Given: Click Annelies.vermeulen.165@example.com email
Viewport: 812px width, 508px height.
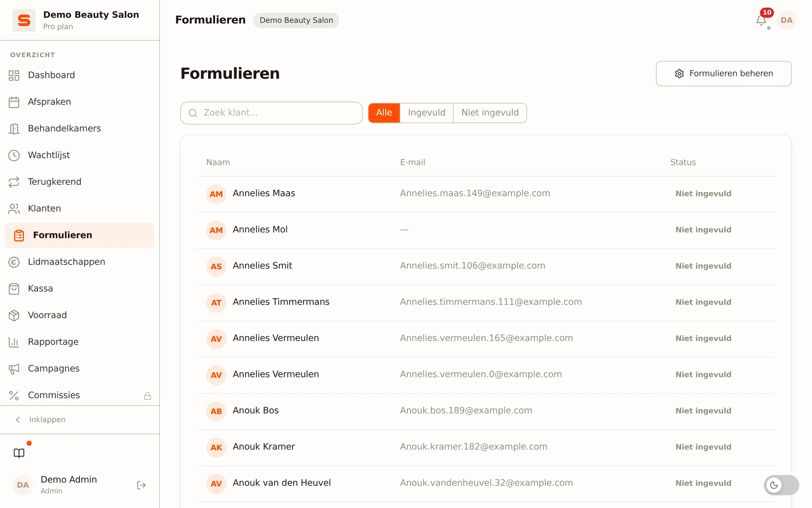Looking at the screenshot, I should 486,338.
